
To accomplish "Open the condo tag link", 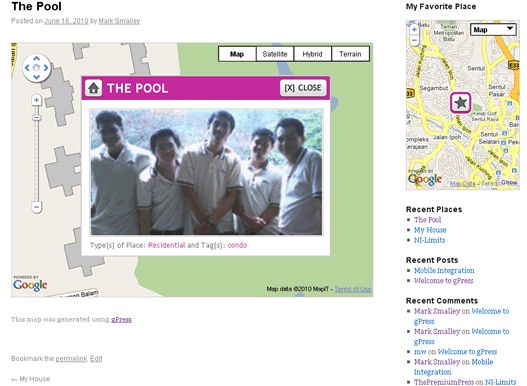I will (237, 245).
